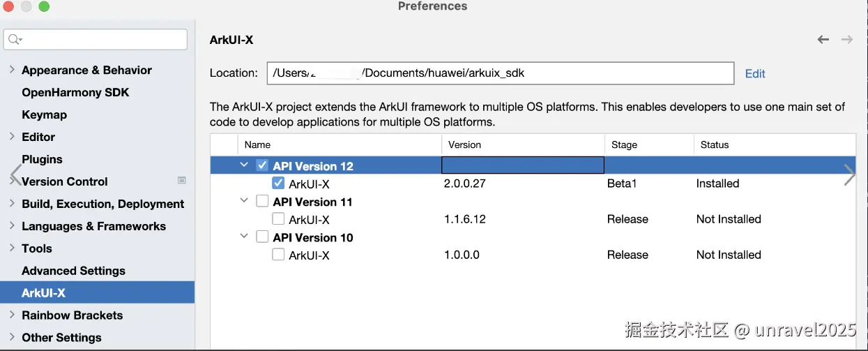Viewport: 868px width, 351px height.
Task: Expand the Languages & Frameworks section
Action: (12, 226)
